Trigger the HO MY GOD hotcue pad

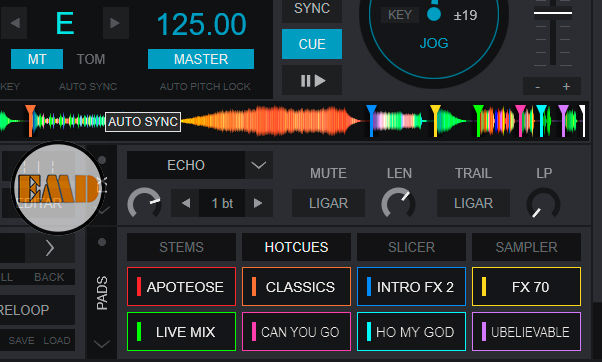[411, 332]
